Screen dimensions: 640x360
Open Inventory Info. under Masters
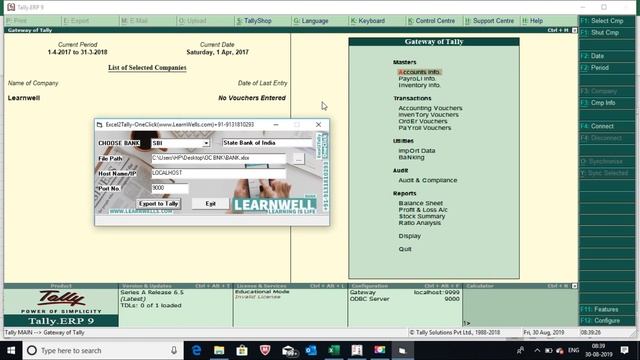419,85
